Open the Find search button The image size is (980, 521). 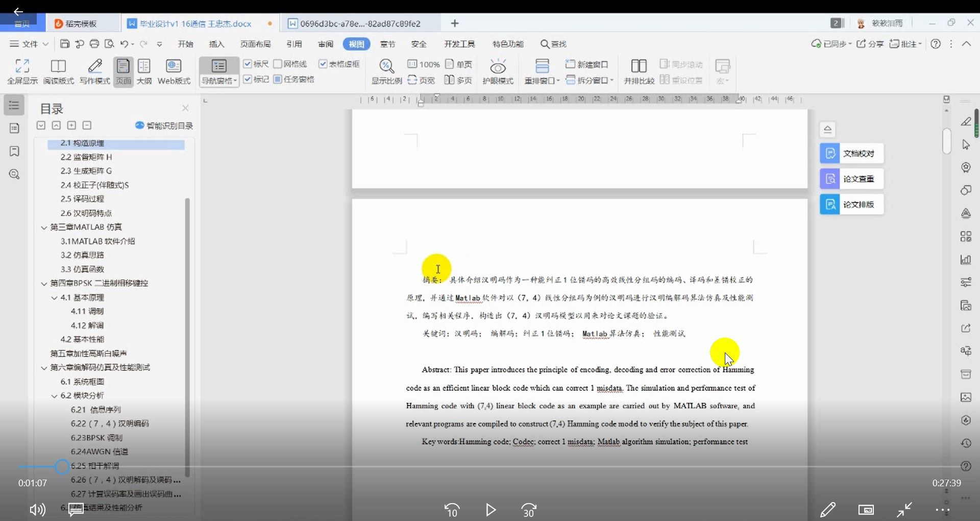point(553,44)
